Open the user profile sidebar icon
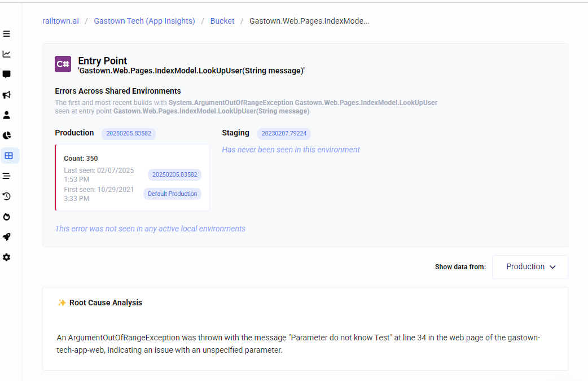588x381 pixels. [7, 115]
